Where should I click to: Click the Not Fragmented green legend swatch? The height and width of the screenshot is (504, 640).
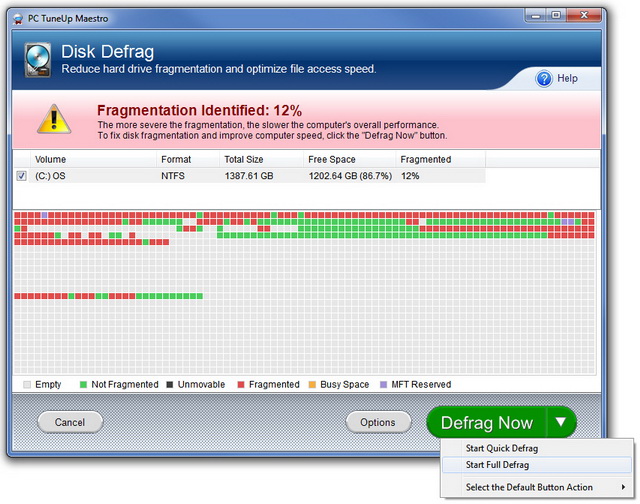tap(83, 384)
